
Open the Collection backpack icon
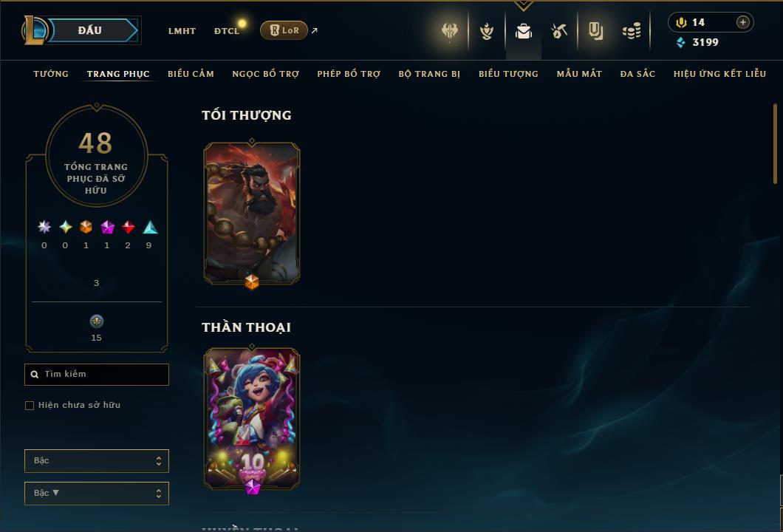(523, 32)
